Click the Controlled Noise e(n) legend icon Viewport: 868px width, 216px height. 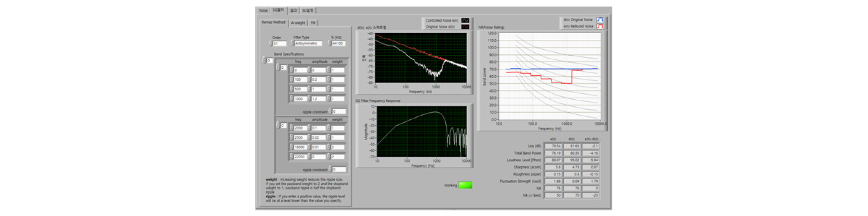[465, 20]
